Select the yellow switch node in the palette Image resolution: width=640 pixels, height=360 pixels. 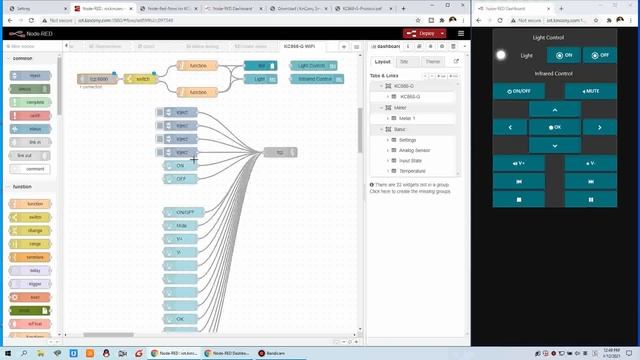click(x=30, y=217)
